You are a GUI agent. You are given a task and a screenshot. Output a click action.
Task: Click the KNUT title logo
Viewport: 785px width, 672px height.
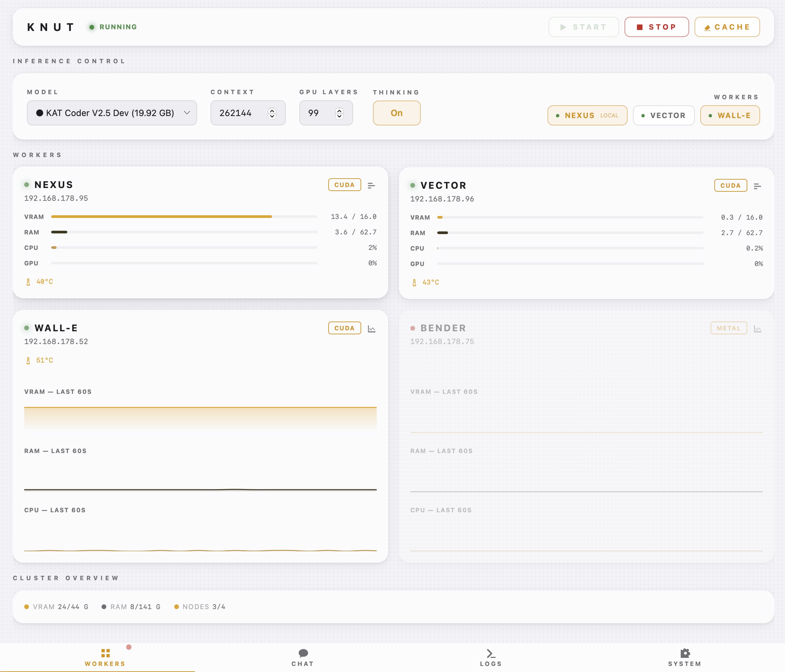click(x=51, y=27)
